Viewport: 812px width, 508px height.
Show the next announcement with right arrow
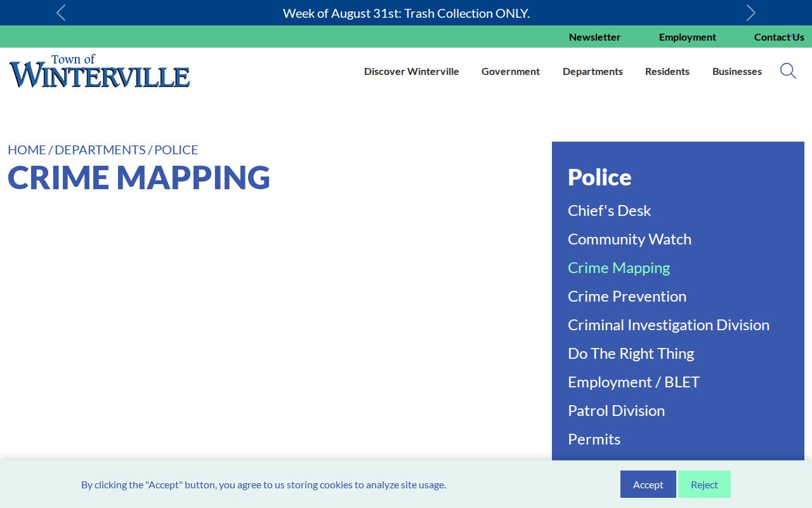pyautogui.click(x=751, y=13)
